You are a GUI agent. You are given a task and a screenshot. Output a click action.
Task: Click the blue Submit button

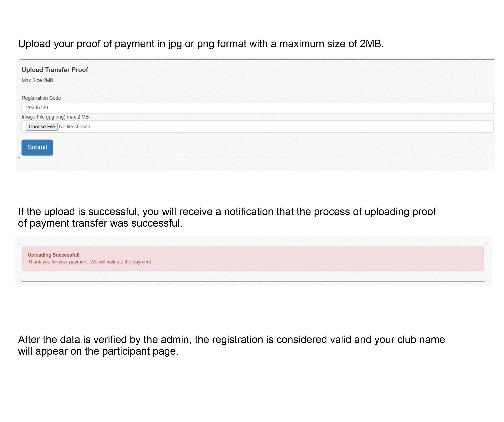pos(37,147)
